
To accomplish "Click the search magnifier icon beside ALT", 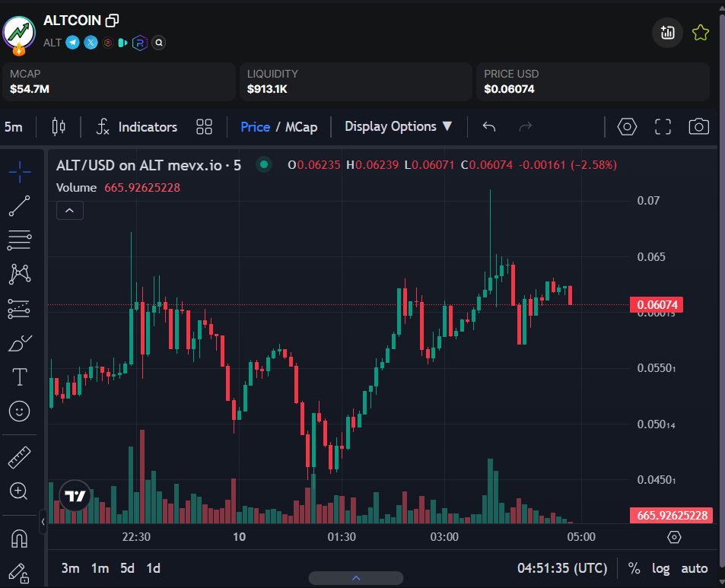I will (x=158, y=43).
